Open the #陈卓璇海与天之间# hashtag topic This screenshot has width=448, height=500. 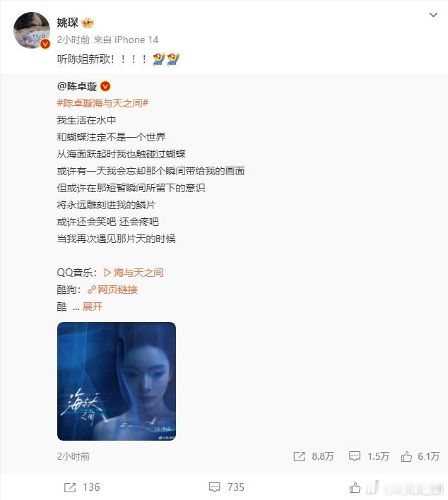point(102,103)
